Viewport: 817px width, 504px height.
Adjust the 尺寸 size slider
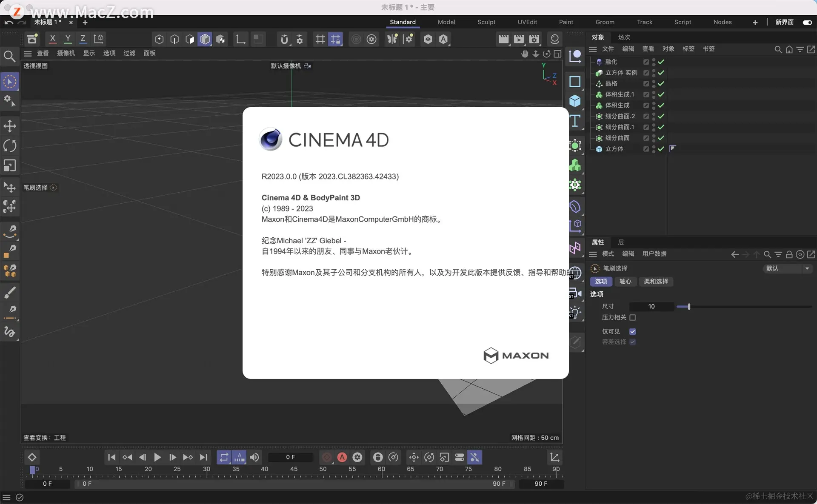click(x=689, y=306)
